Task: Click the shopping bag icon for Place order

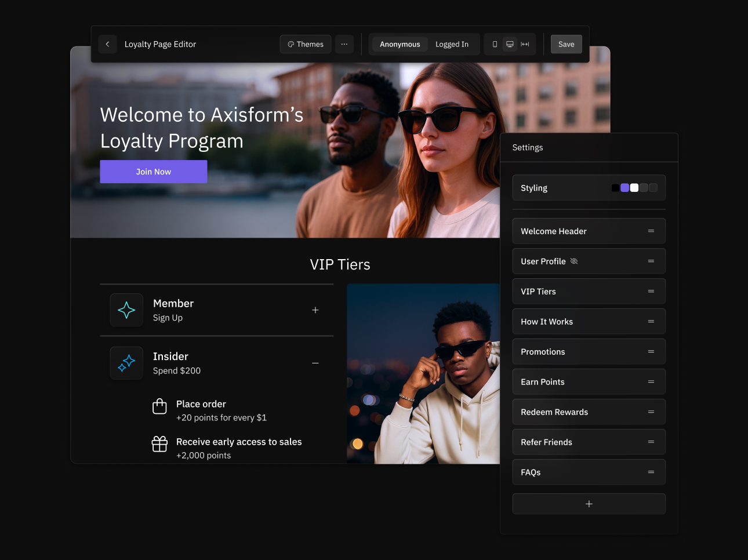Action: [x=159, y=406]
